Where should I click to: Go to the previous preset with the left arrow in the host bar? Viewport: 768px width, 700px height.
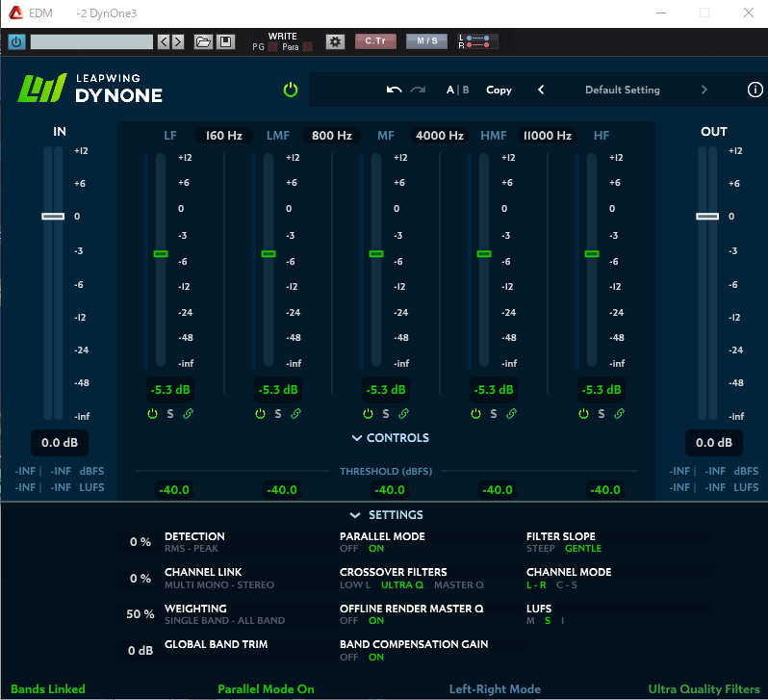[x=164, y=41]
